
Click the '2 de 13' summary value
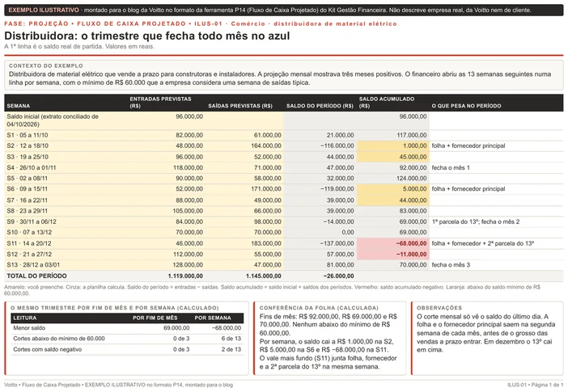click(231, 349)
